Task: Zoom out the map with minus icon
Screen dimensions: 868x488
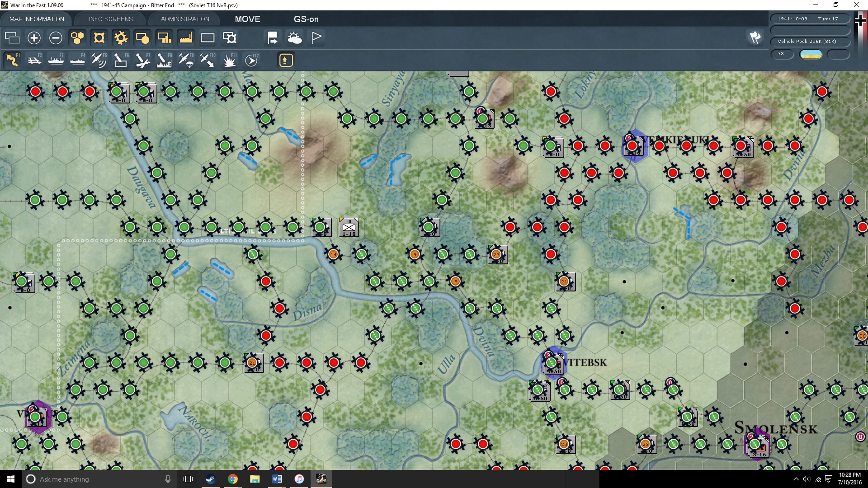Action: click(x=56, y=38)
